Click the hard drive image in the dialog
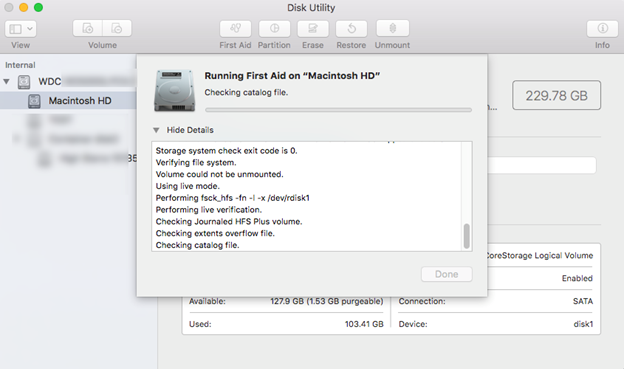This screenshot has width=624, height=369. point(175,90)
